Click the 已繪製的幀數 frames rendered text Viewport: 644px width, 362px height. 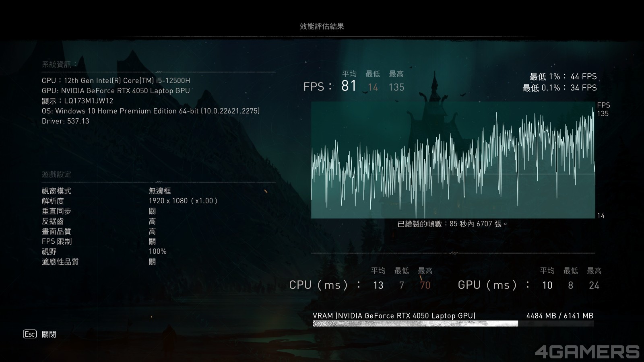[x=452, y=224]
